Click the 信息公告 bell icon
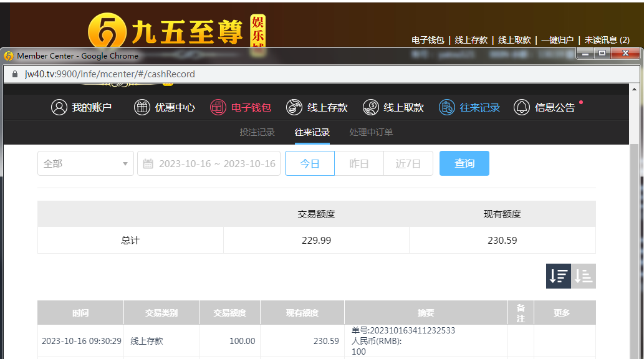This screenshot has height=359, width=644. [522, 108]
